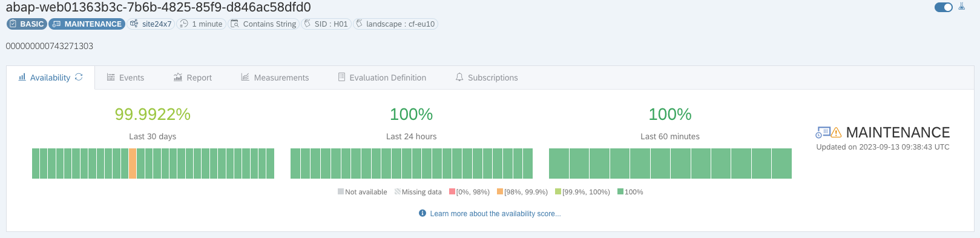Screen dimensions: 980x238
Task: Click the Contains String tag
Action: 263,24
